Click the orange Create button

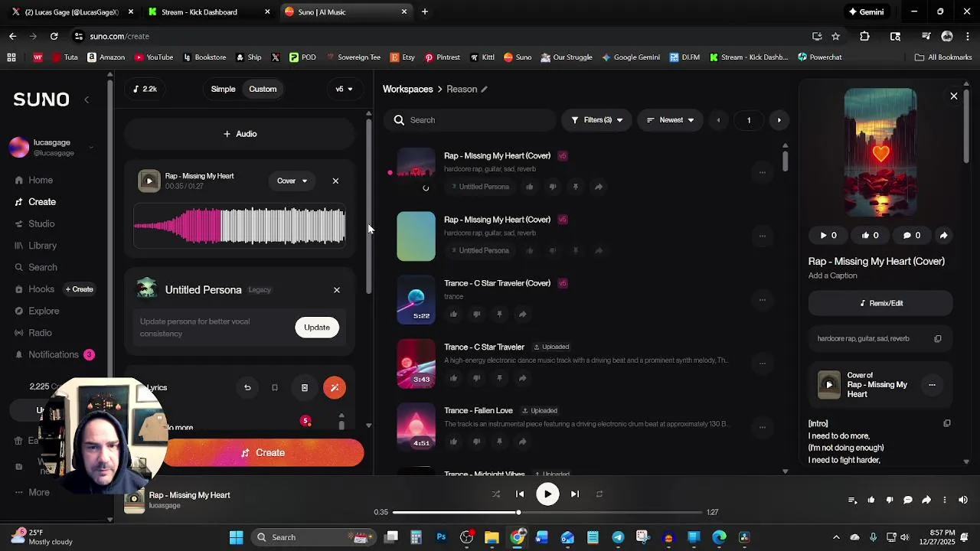(x=263, y=453)
